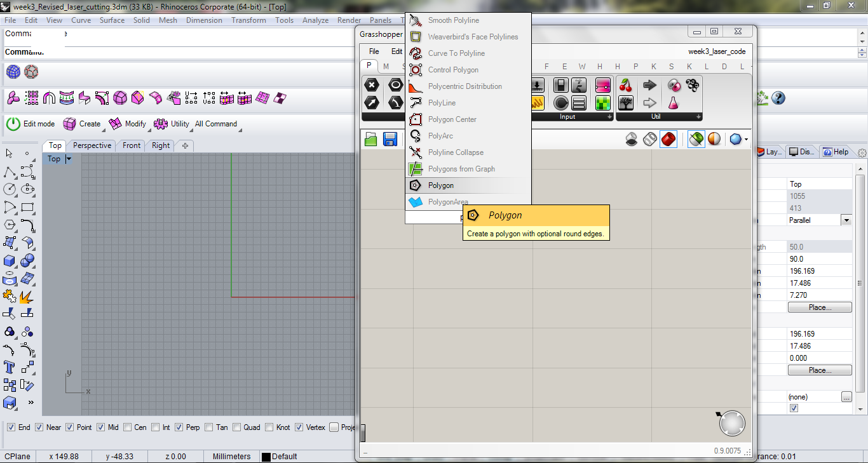This screenshot has width=868, height=463.
Task: Open Top viewport title dropdown arrow
Action: pyautogui.click(x=69, y=159)
